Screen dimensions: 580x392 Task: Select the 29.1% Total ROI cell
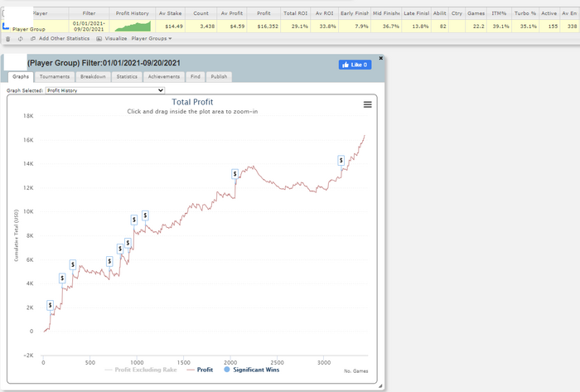295,27
